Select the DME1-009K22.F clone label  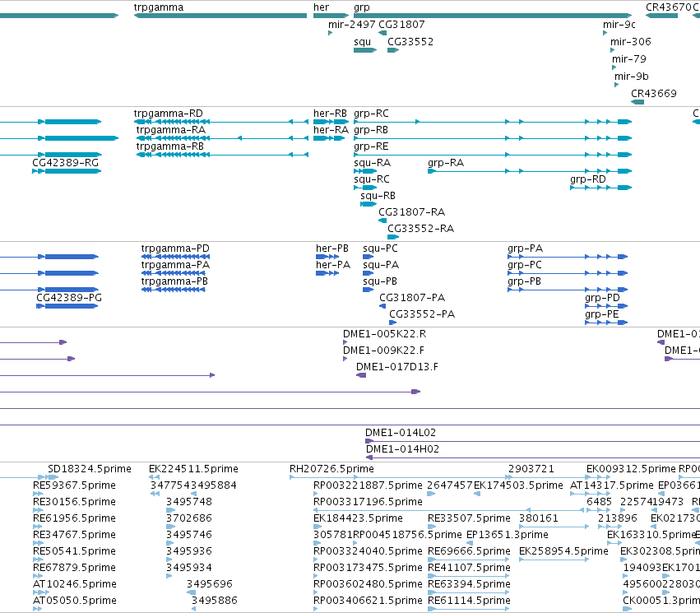pos(383,351)
